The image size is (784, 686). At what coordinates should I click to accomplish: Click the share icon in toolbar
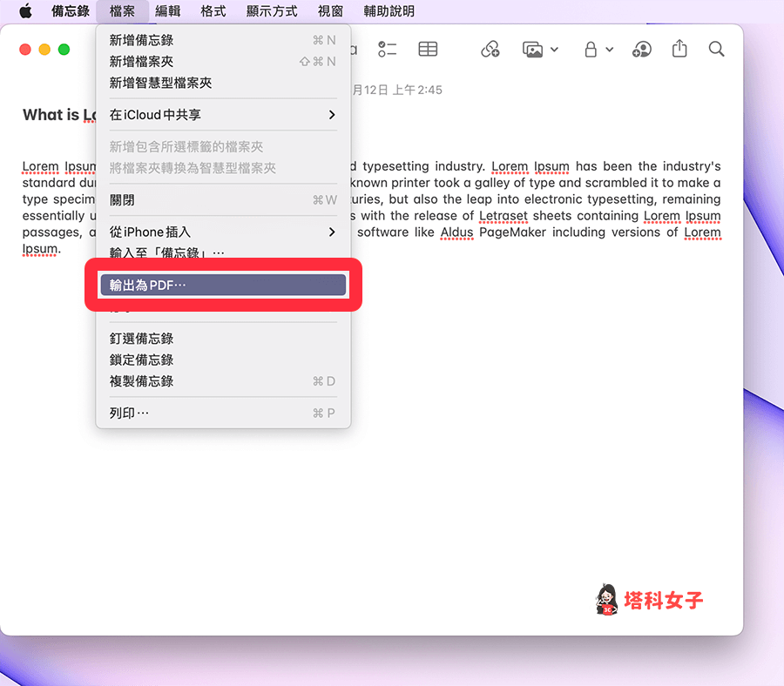pos(679,50)
